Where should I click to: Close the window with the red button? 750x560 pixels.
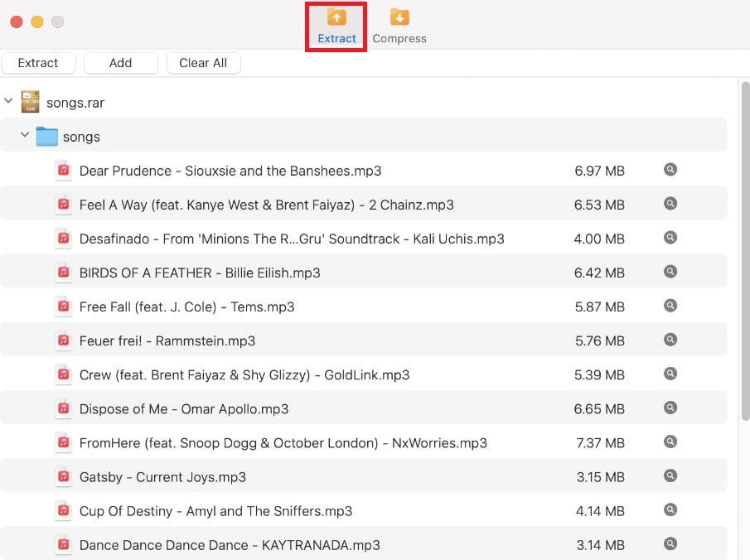tap(17, 22)
